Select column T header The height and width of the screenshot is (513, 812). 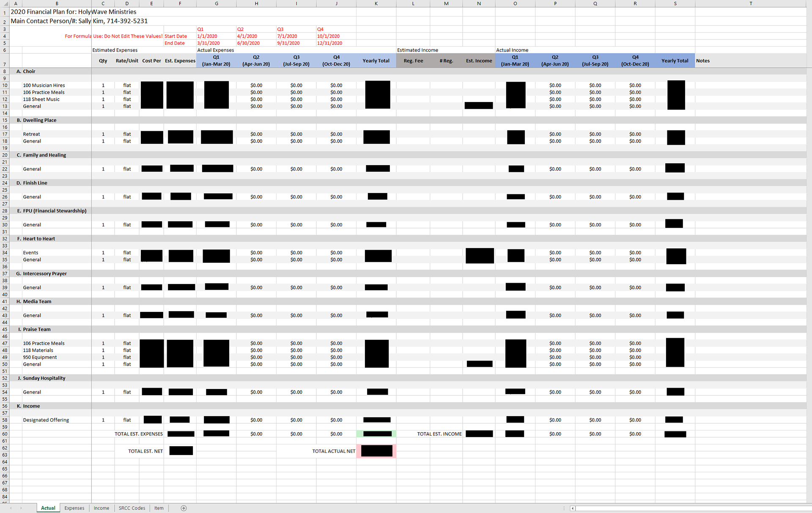tap(751, 3)
